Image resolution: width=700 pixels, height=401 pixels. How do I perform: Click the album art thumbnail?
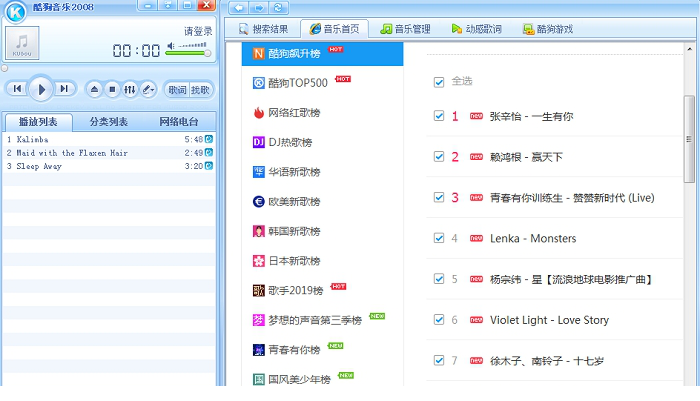(22, 43)
